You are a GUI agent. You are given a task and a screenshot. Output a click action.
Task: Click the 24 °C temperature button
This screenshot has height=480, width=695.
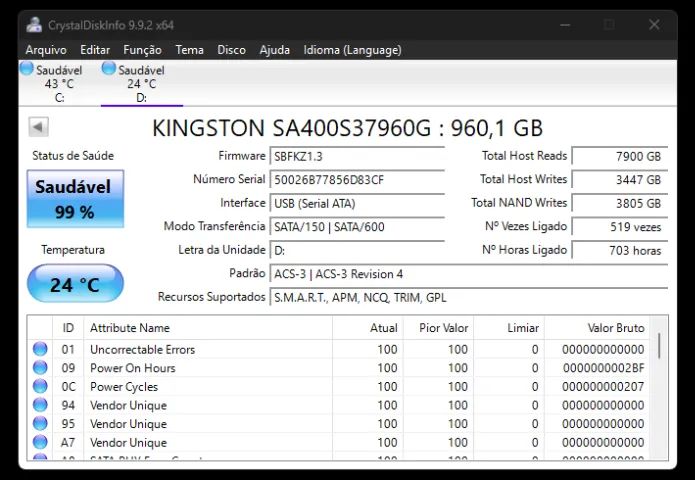pos(75,284)
